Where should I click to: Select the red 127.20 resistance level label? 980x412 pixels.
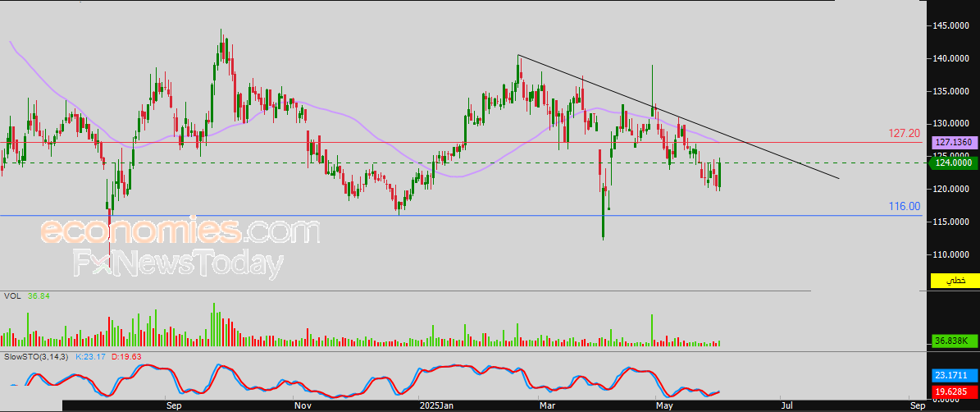[905, 133]
